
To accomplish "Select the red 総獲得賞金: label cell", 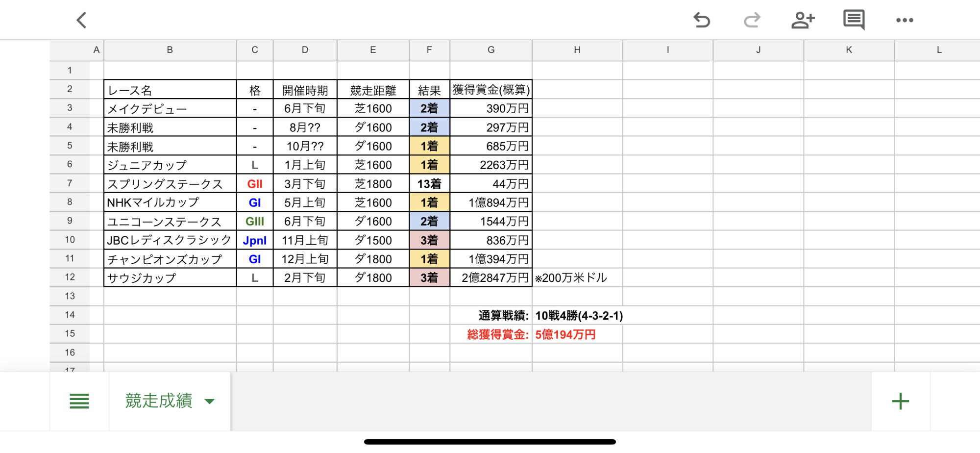I will pos(491,334).
